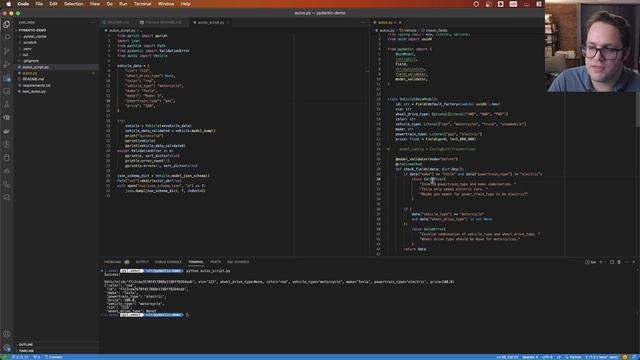
Task: Select the TERMINAL panel tab
Action: 196,262
